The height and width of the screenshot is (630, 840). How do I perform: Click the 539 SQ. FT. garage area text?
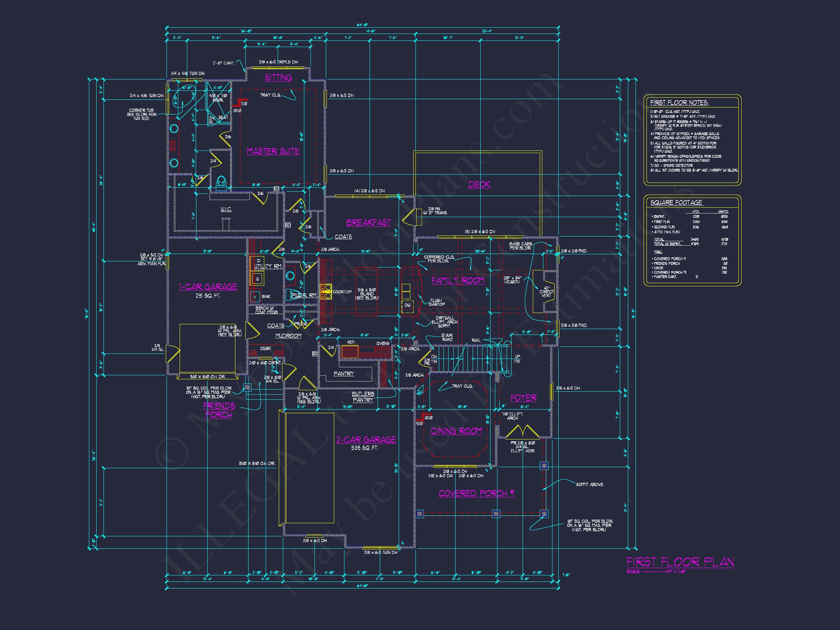pyautogui.click(x=364, y=448)
